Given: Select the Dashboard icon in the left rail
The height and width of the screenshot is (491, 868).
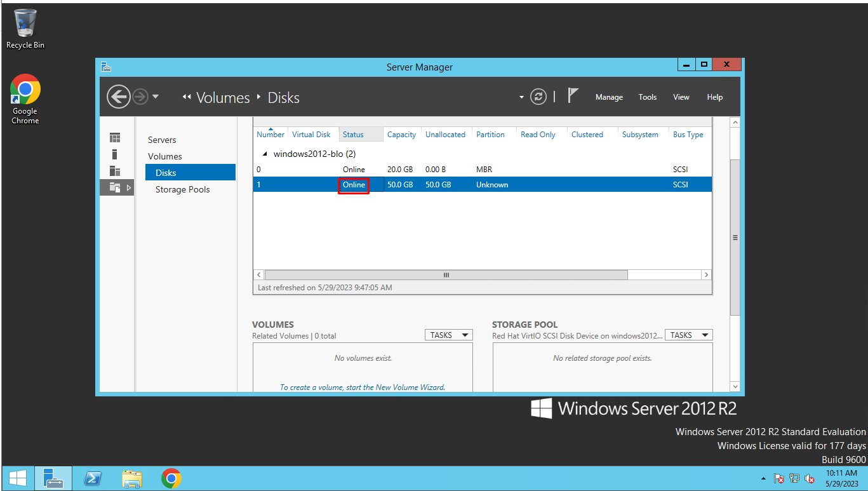Looking at the screenshot, I should click(115, 138).
